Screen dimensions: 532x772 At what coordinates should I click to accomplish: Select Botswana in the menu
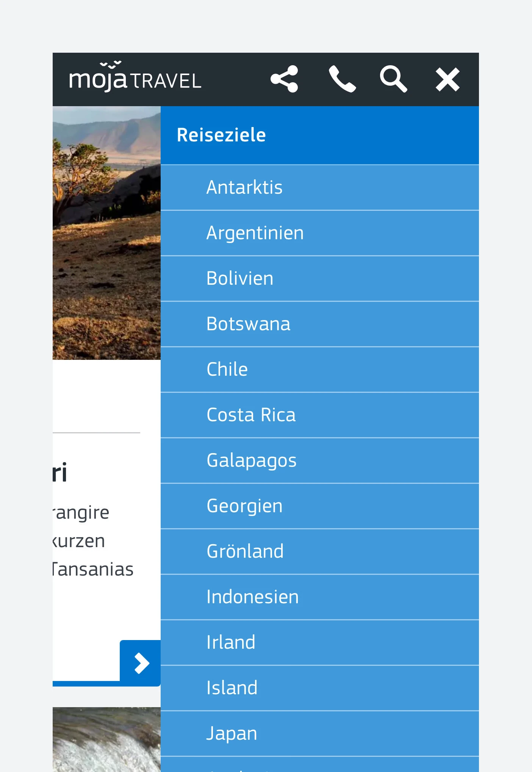320,324
